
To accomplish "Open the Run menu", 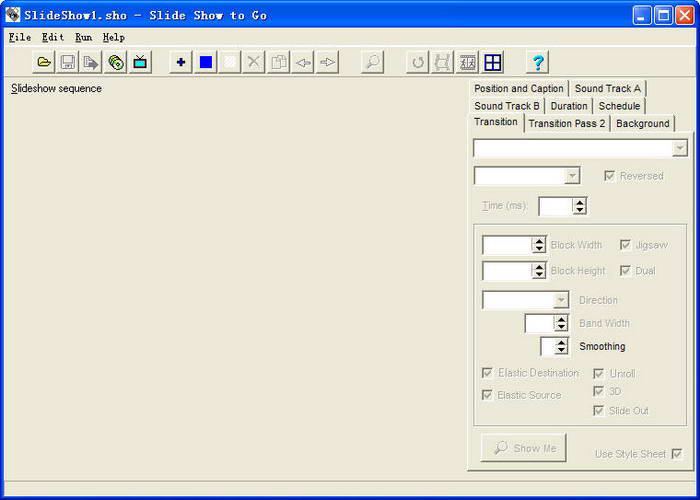I will tap(83, 38).
